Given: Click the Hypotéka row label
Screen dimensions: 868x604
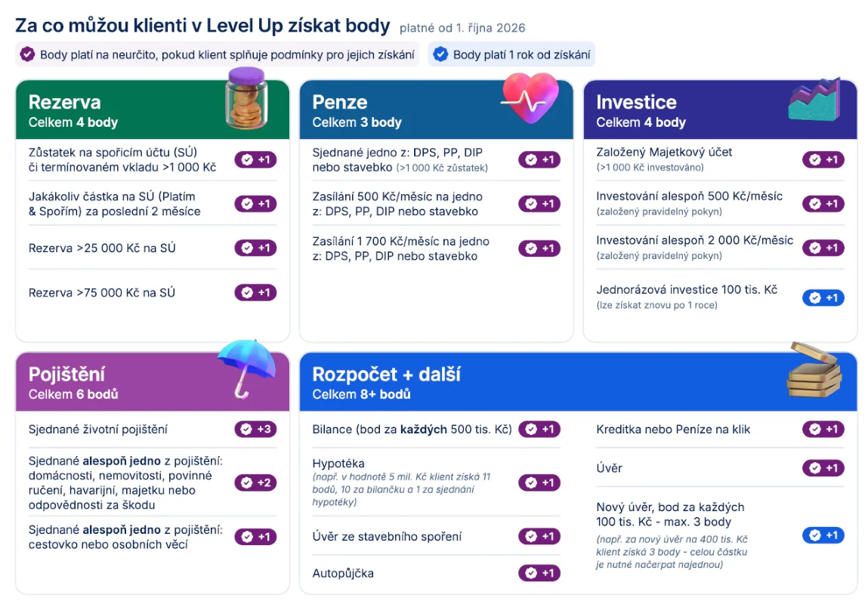Looking at the screenshot, I should [338, 464].
